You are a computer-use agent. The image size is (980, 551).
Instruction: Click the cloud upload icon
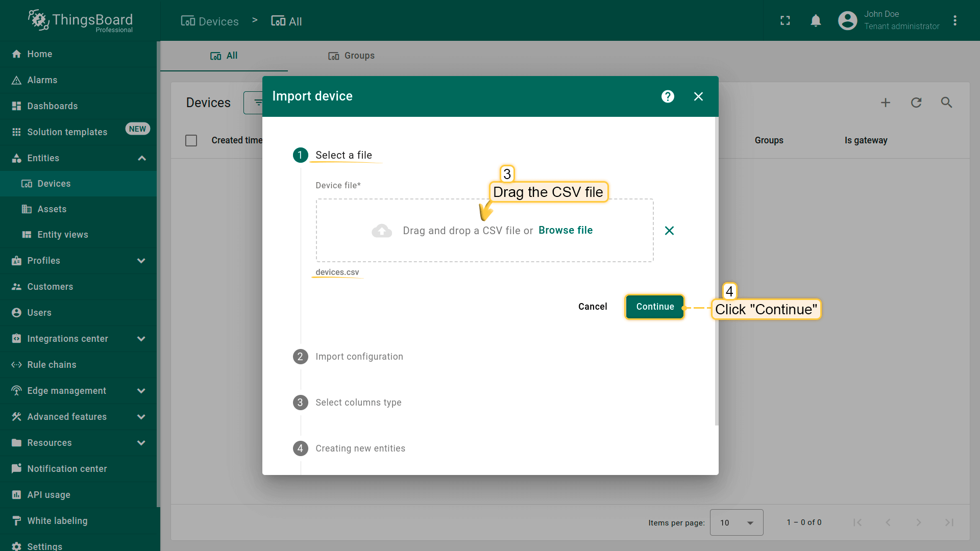(x=382, y=231)
